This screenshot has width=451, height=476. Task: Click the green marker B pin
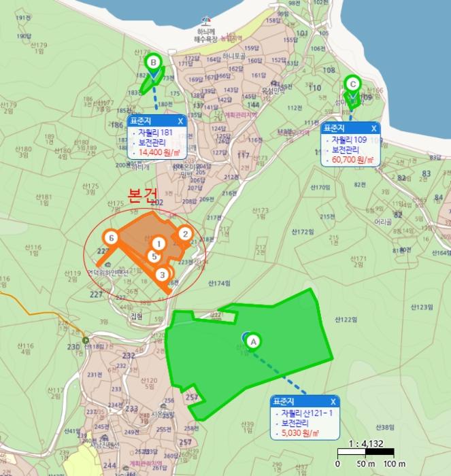tap(153, 64)
